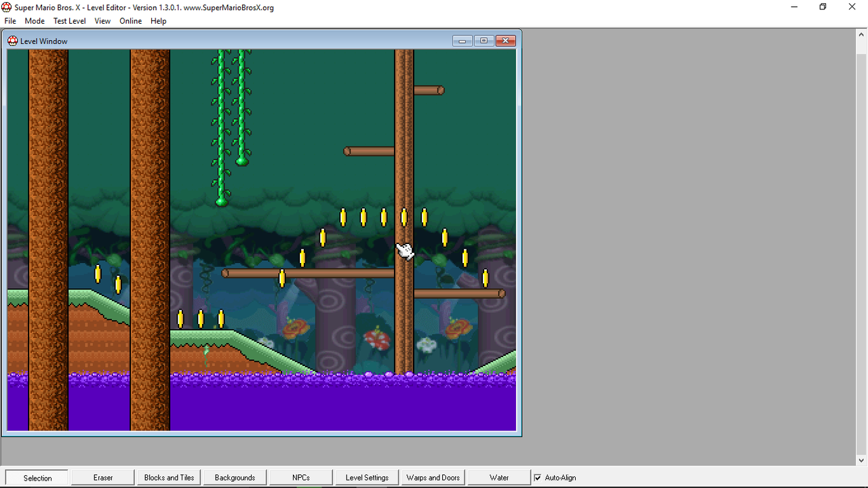Image resolution: width=868 pixels, height=488 pixels.
Task: Open the Blocks and Tiles panel
Action: pos(168,477)
